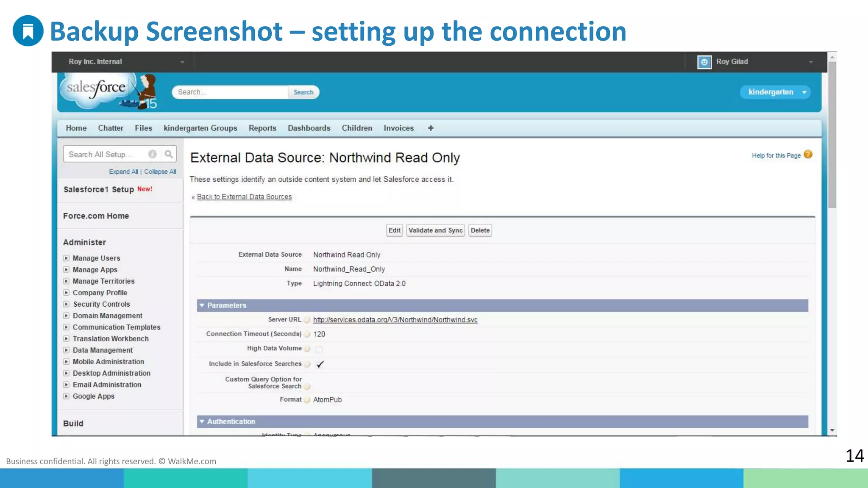Viewport: 868px width, 488px height.
Task: Open the Northwind.svc server URL link
Action: point(395,320)
